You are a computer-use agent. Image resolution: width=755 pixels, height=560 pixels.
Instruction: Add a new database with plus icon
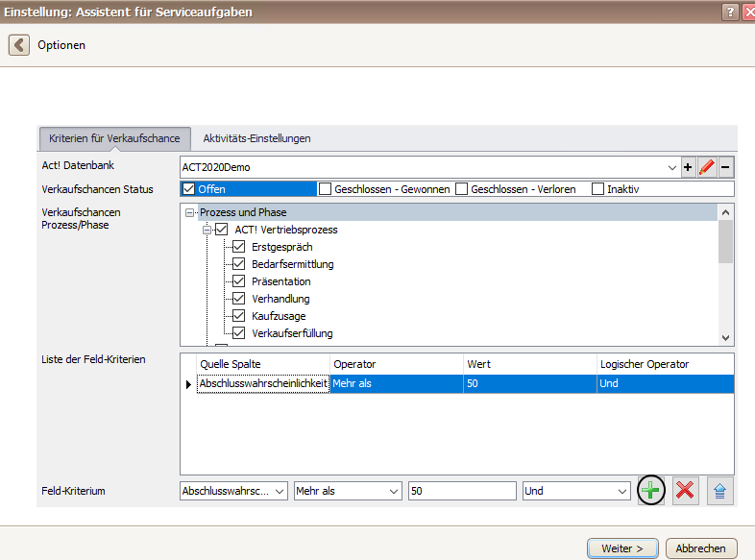click(688, 167)
